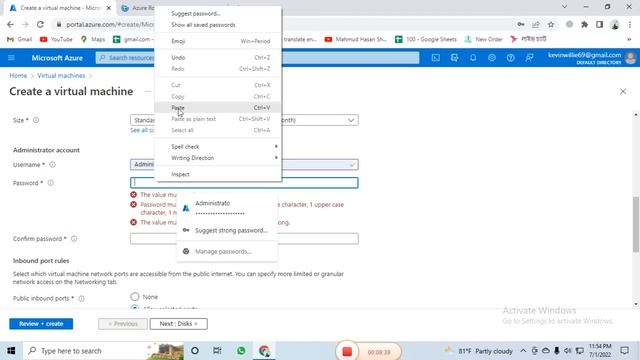640x360 pixels.
Task: Click info icon next to Size label
Action: (x=36, y=120)
